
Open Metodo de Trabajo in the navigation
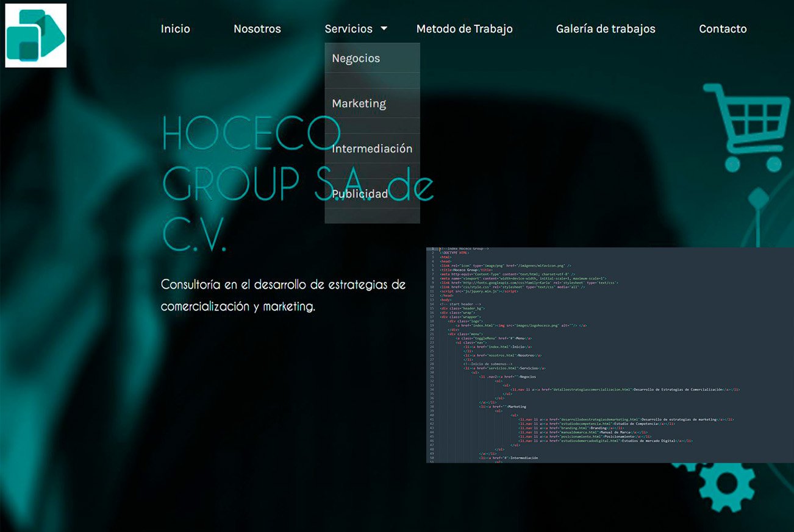click(x=464, y=29)
